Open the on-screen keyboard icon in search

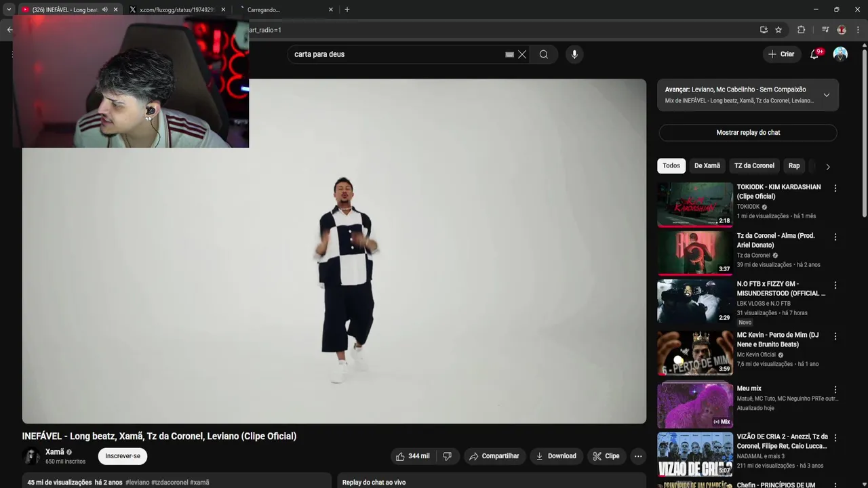tap(509, 54)
